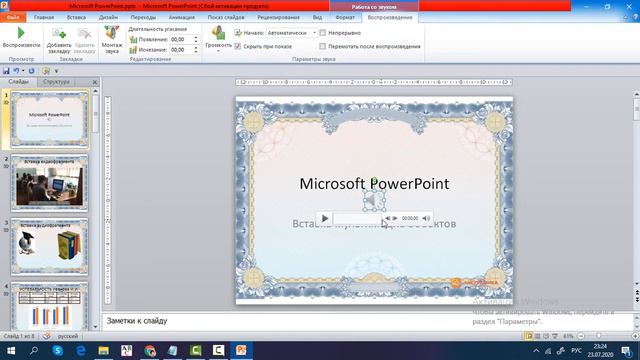Switch to Slide Sorter view
Viewport: 640px width, 360px height.
click(538, 336)
